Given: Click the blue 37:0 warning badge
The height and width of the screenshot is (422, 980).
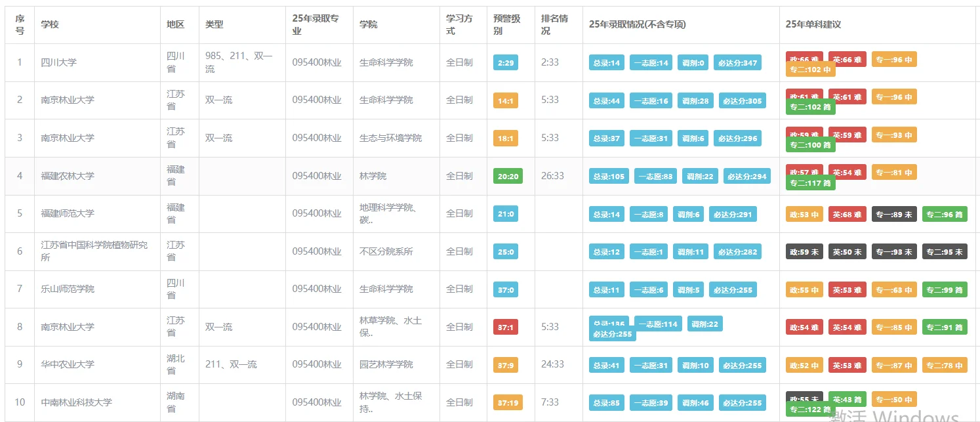Looking at the screenshot, I should (x=506, y=290).
